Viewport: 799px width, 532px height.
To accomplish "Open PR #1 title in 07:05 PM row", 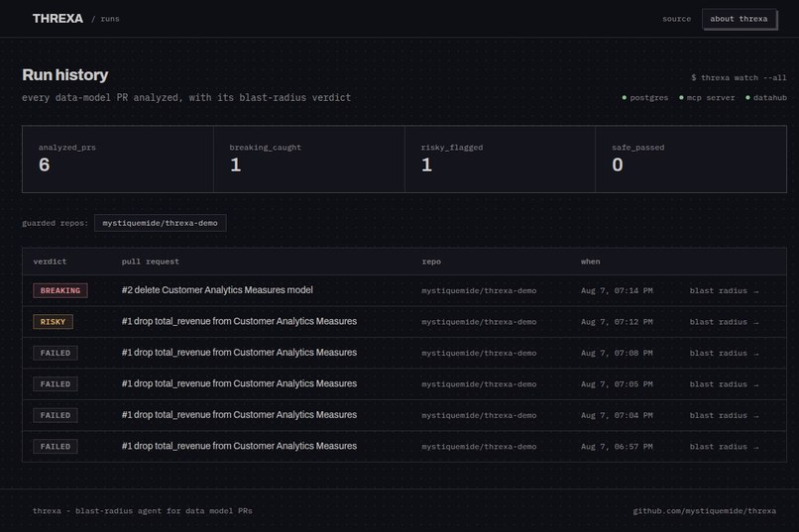I will click(239, 383).
